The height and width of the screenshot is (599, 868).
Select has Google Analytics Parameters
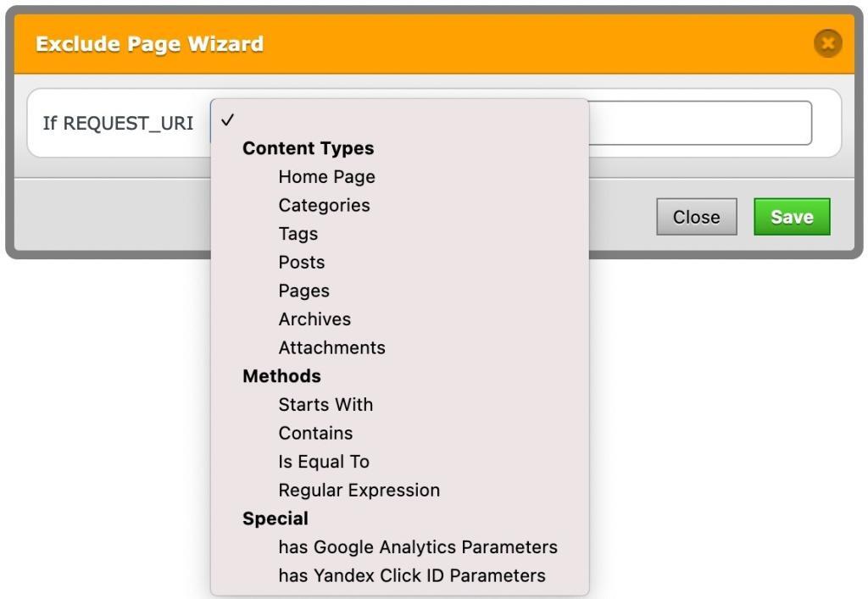pyautogui.click(x=417, y=547)
